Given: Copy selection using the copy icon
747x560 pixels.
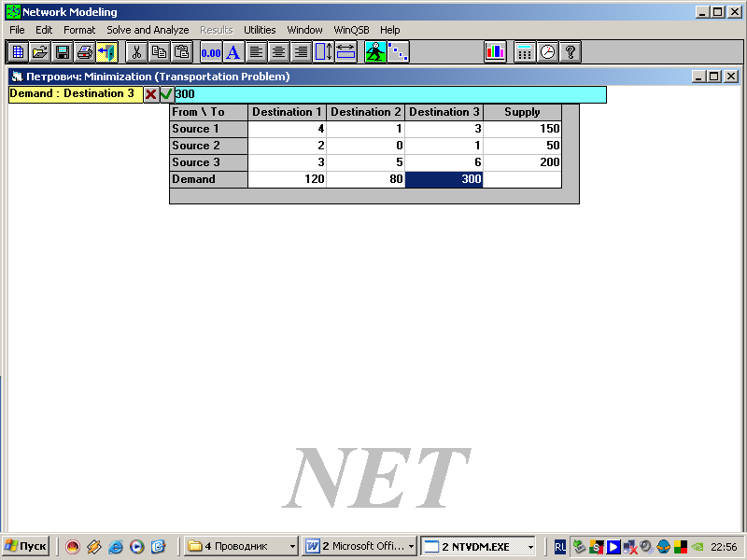Looking at the screenshot, I should [x=159, y=52].
